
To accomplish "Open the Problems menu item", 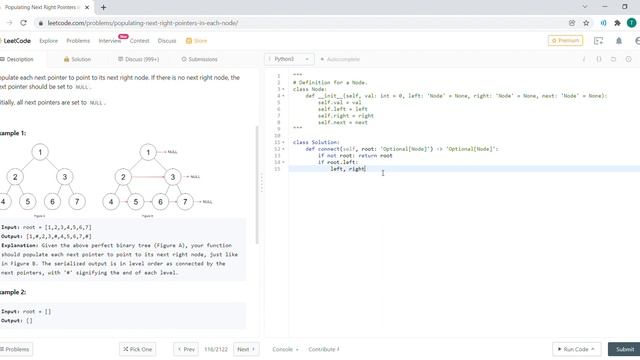I will pos(78,41).
